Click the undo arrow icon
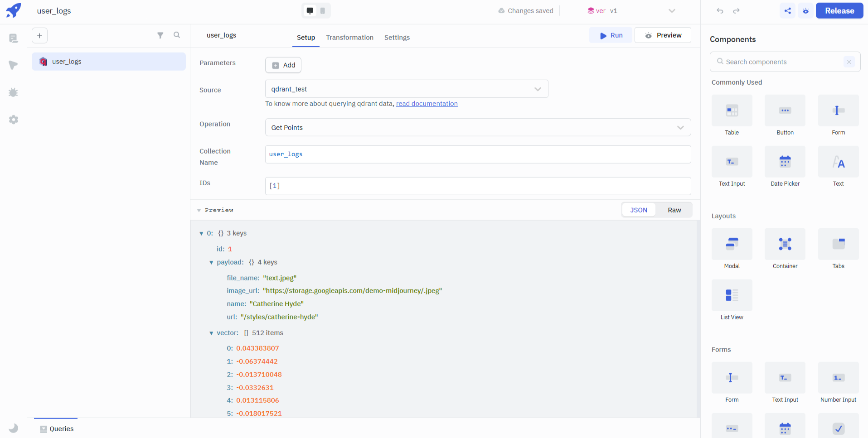This screenshot has width=868, height=438. pos(720,11)
